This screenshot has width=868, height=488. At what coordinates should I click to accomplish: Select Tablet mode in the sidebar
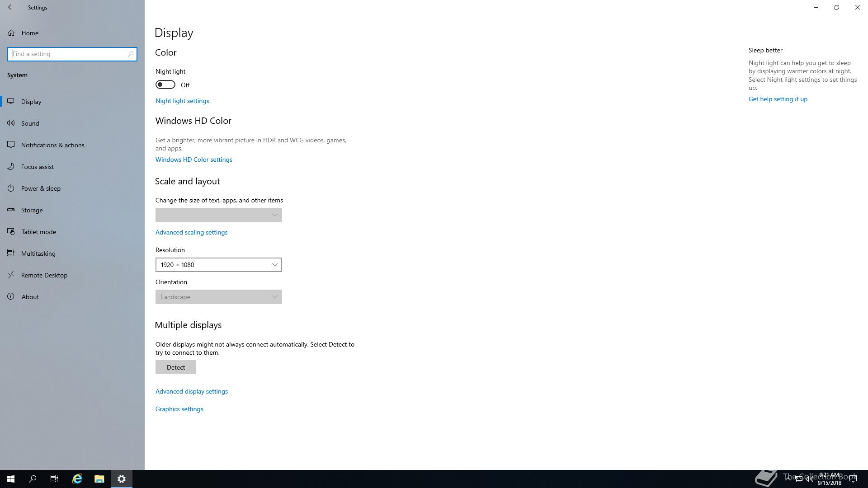point(72,232)
